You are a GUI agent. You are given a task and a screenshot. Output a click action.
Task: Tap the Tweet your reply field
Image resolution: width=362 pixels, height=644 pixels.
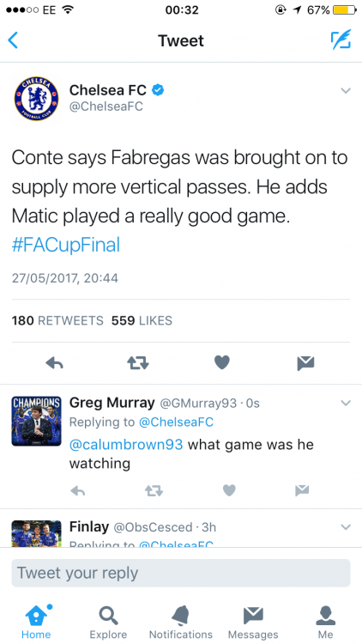pyautogui.click(x=181, y=573)
